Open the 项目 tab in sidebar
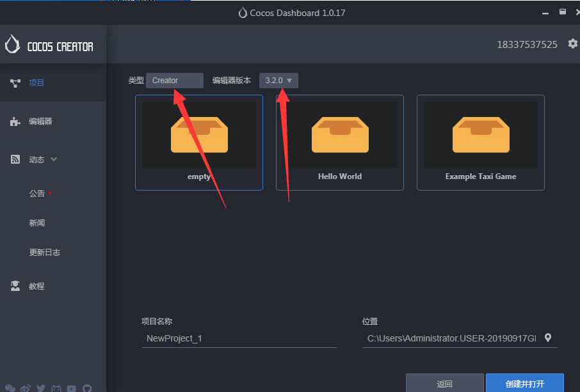580x392 pixels. coord(53,82)
